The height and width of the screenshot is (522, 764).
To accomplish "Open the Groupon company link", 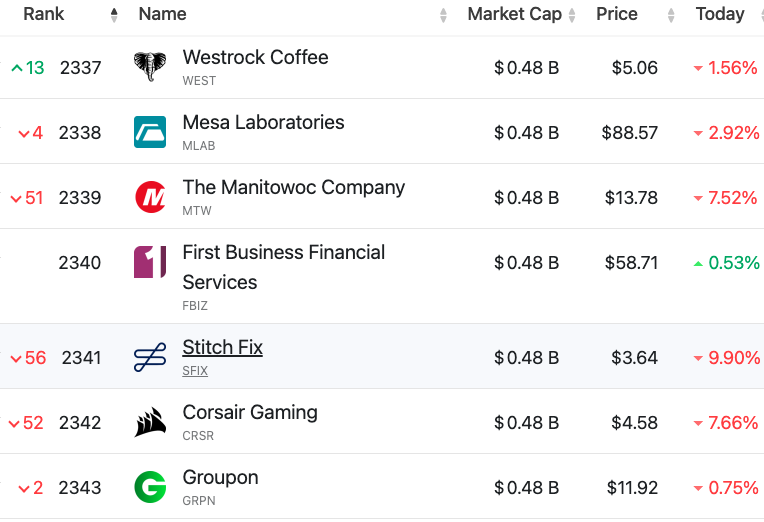I will pyautogui.click(x=220, y=477).
